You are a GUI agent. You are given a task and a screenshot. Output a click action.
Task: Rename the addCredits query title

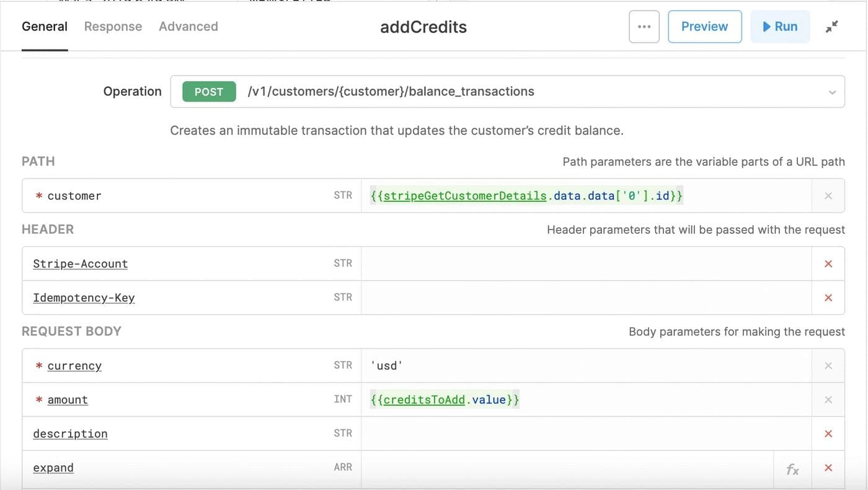point(423,27)
